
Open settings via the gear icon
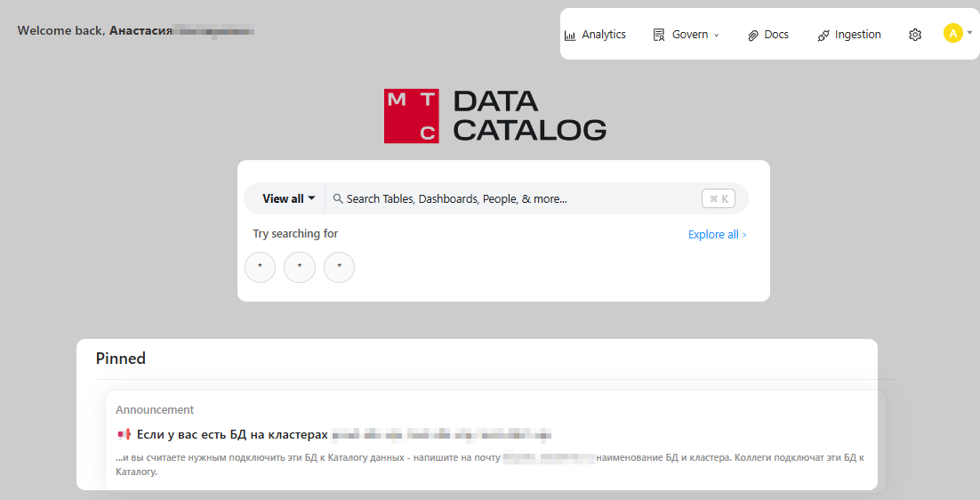915,35
